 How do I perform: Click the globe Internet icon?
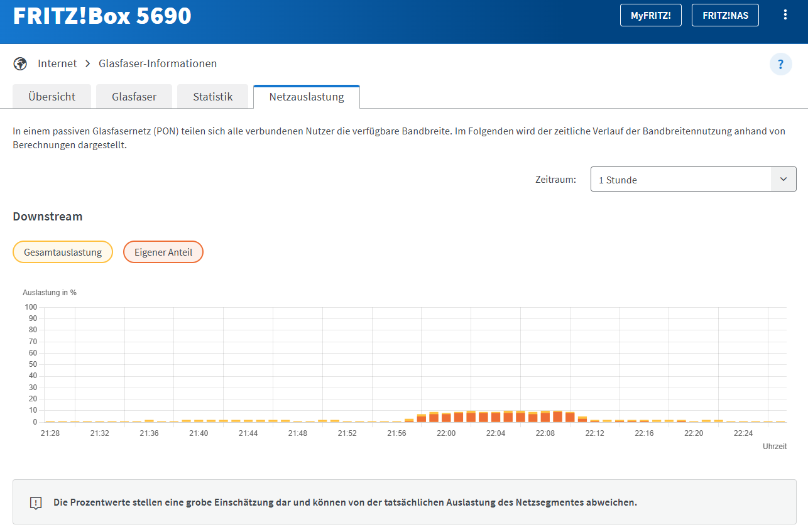pos(20,63)
